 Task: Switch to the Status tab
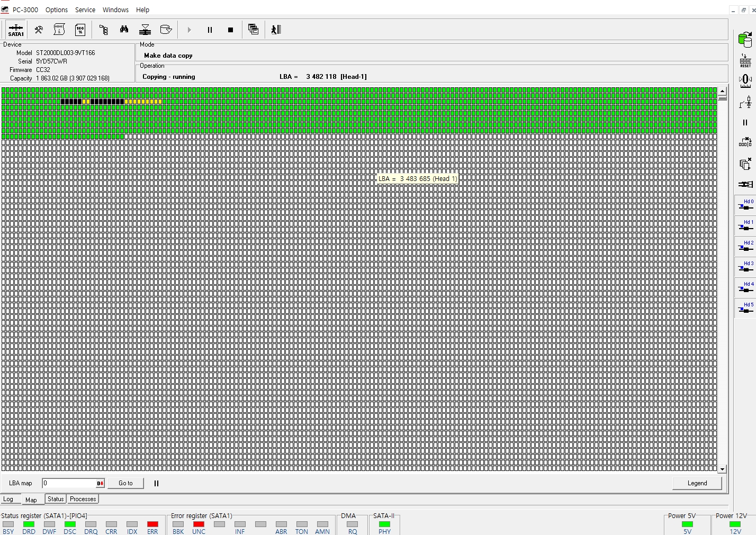click(x=56, y=499)
